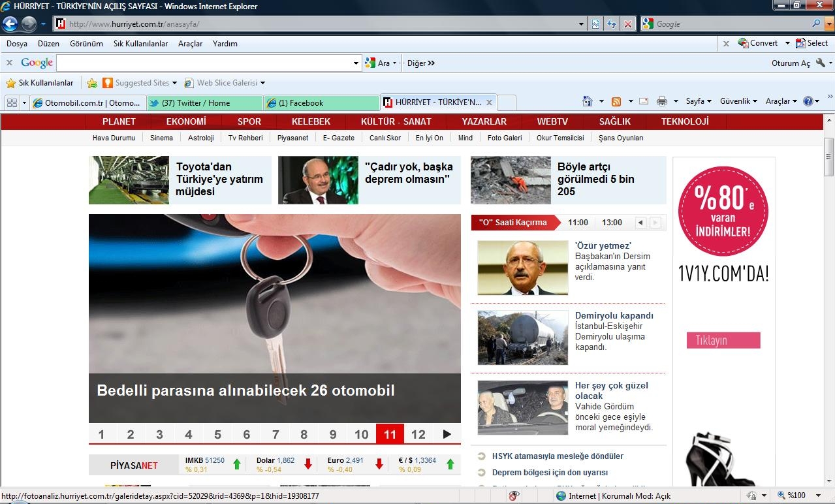Open the EKONOMİ section
835x504 pixels.
pos(186,121)
